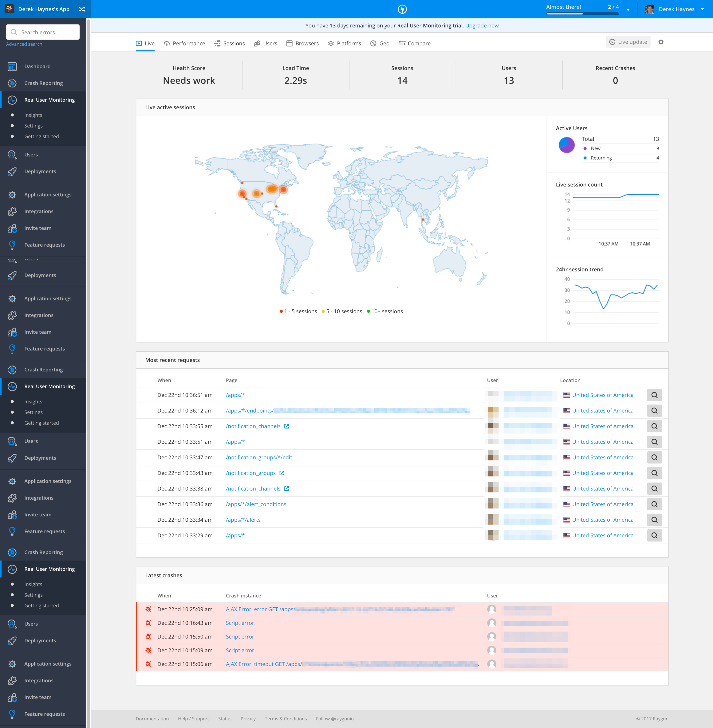Expand the Almost there progress dropdown arrow
Image resolution: width=713 pixels, height=728 pixels.
(628, 10)
